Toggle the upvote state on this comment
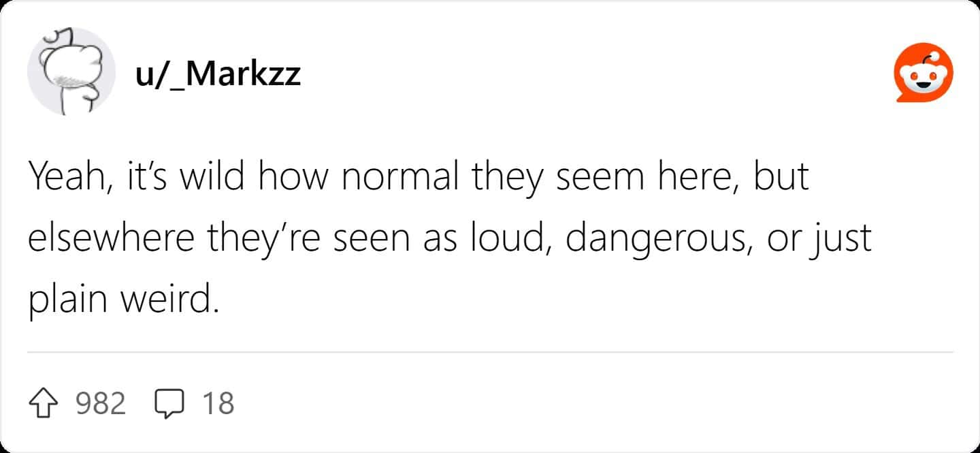This screenshot has height=453, width=980. click(x=42, y=403)
